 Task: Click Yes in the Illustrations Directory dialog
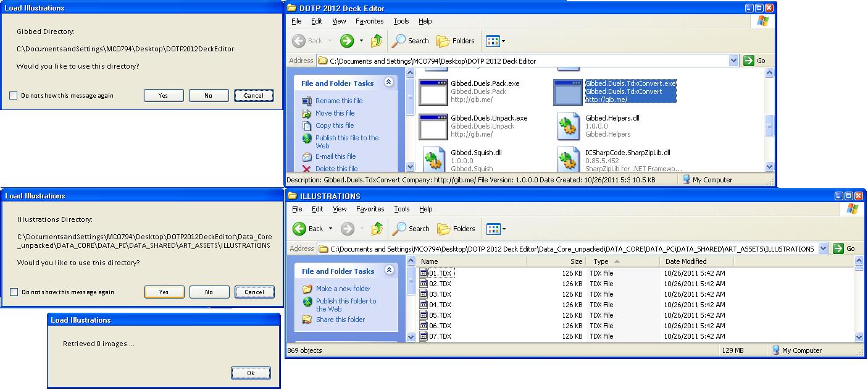(164, 292)
